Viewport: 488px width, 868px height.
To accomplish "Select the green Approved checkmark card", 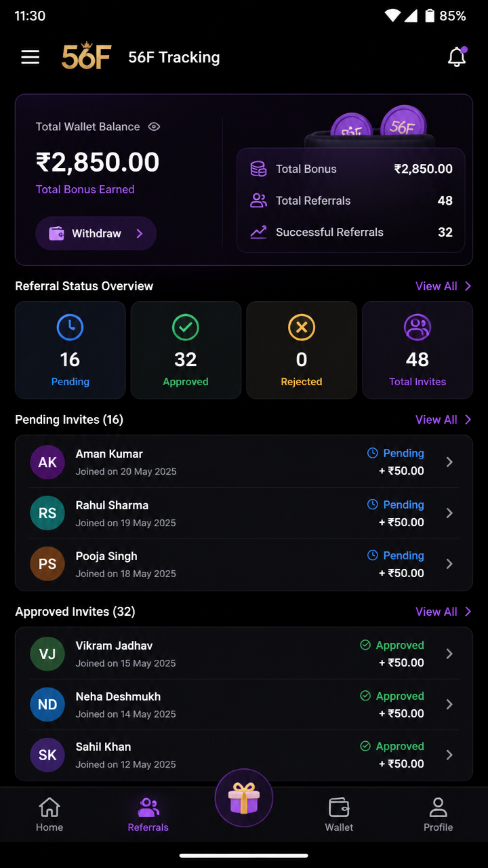I will click(186, 350).
